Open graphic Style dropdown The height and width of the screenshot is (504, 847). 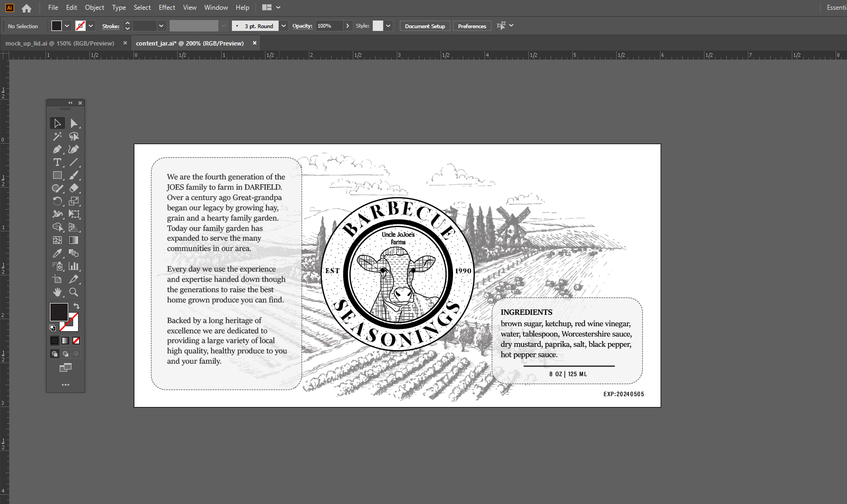(x=388, y=26)
